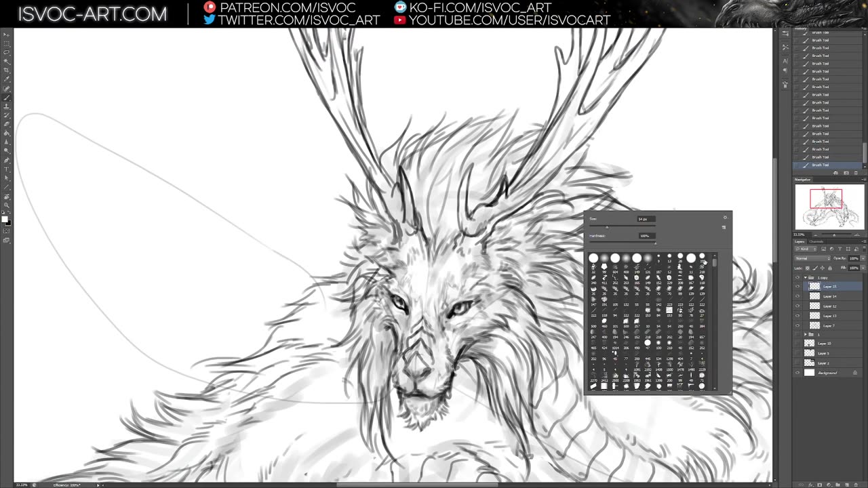Screen dimensions: 868x488
Task: Select the Dodge tool
Action: coord(7,150)
